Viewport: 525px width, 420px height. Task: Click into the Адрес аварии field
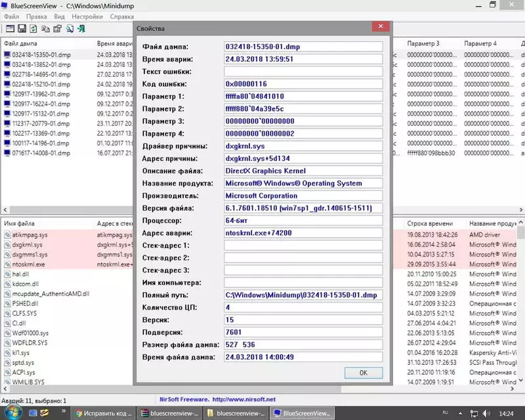tap(303, 233)
